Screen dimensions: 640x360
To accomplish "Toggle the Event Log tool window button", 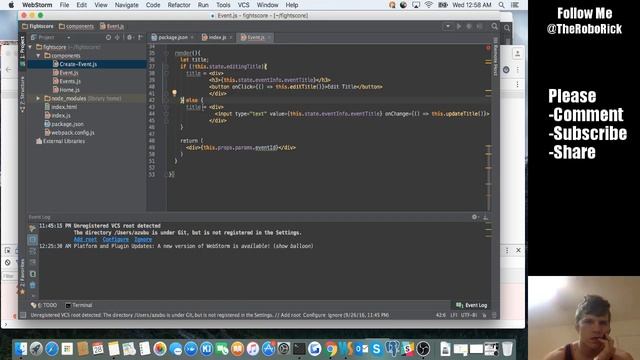I will pyautogui.click(x=472, y=305).
